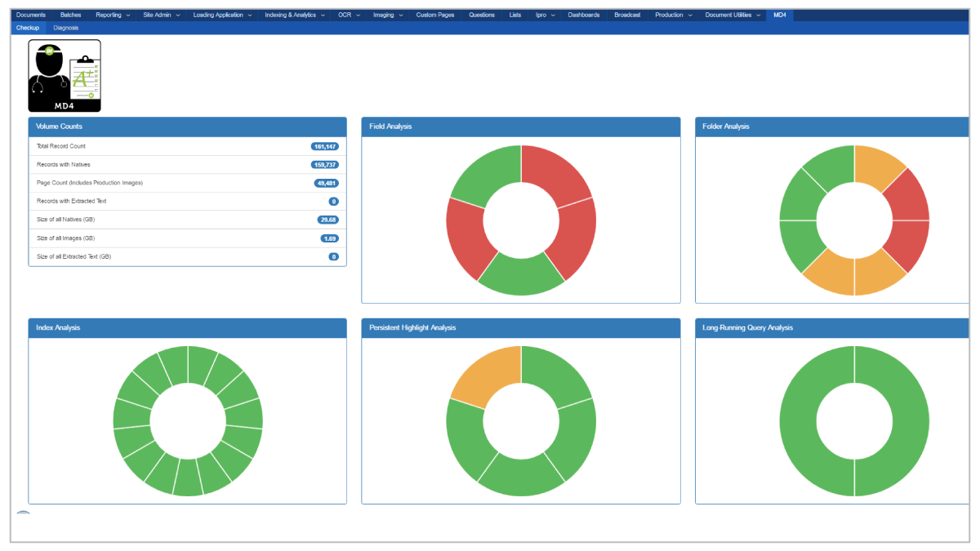This screenshot has width=980, height=551.
Task: Expand the Loading Application menu
Action: [x=222, y=15]
